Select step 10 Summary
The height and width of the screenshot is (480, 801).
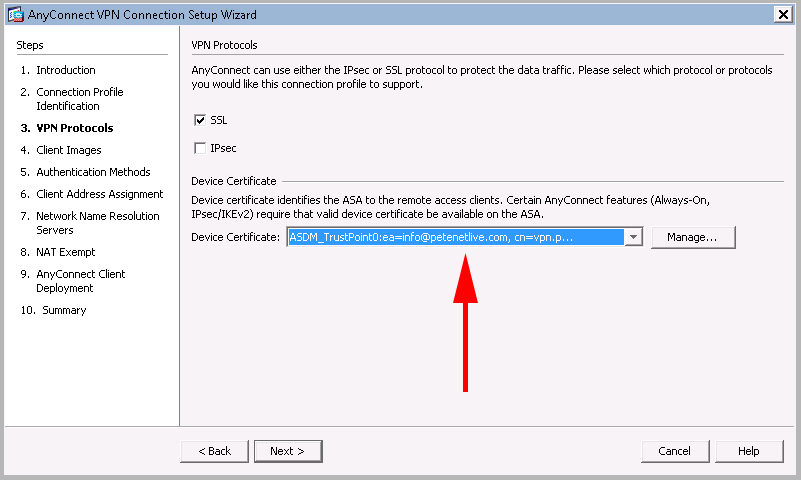pos(54,310)
